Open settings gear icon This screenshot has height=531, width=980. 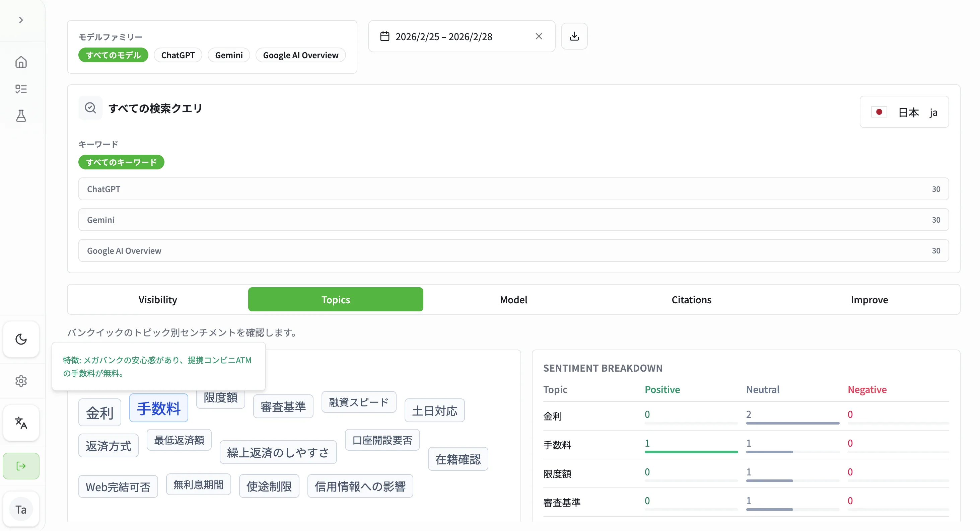pyautogui.click(x=21, y=381)
